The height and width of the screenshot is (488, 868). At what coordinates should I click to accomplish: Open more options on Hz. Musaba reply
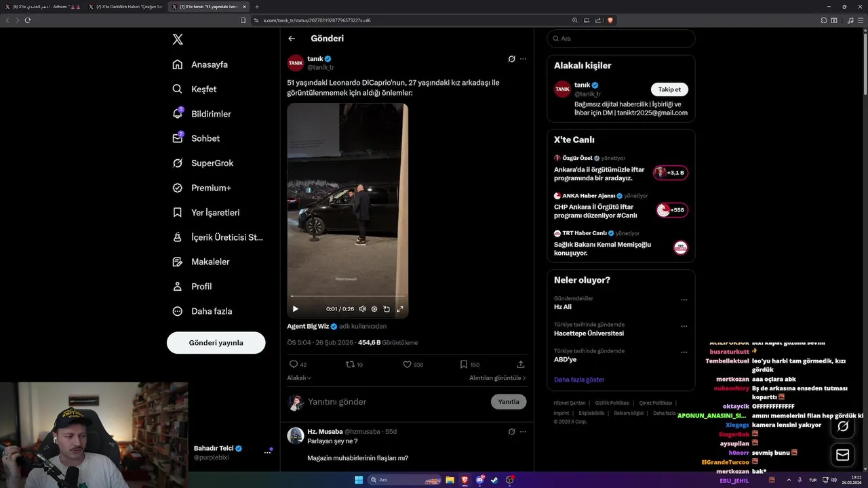[x=523, y=431]
